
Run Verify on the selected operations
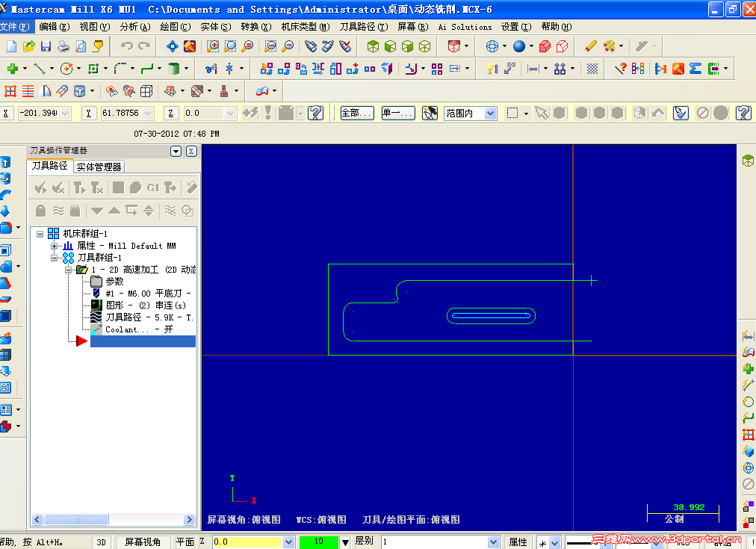coord(134,187)
